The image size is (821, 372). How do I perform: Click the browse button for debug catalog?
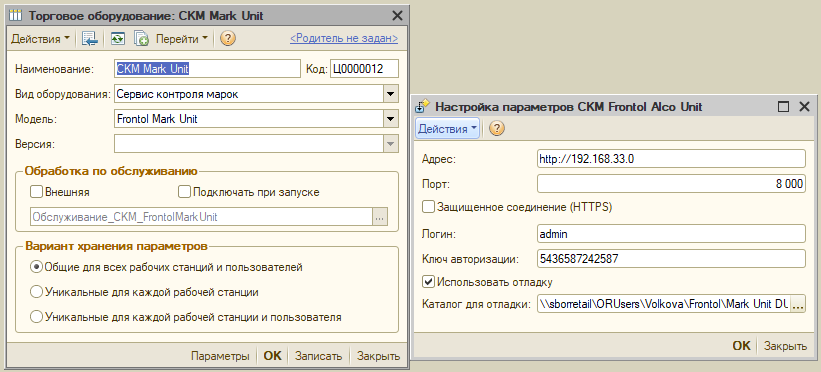[x=797, y=304]
